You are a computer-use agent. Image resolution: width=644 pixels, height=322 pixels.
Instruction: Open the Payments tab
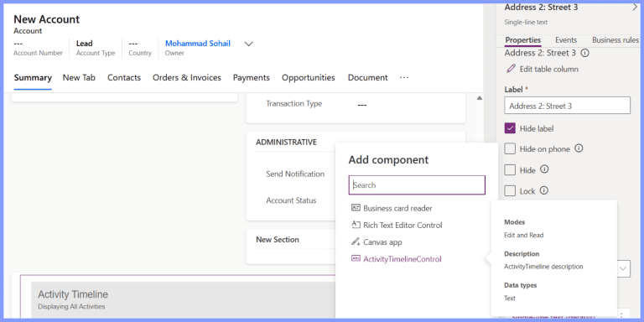click(x=252, y=78)
